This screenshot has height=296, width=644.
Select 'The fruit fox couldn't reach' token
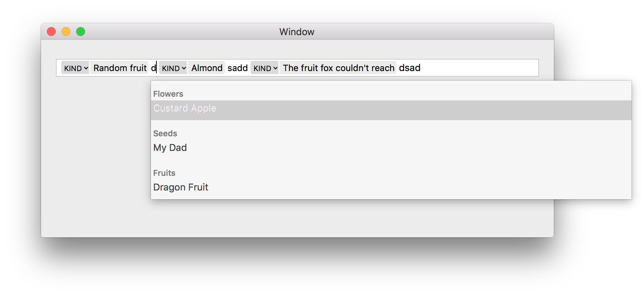[x=338, y=68]
